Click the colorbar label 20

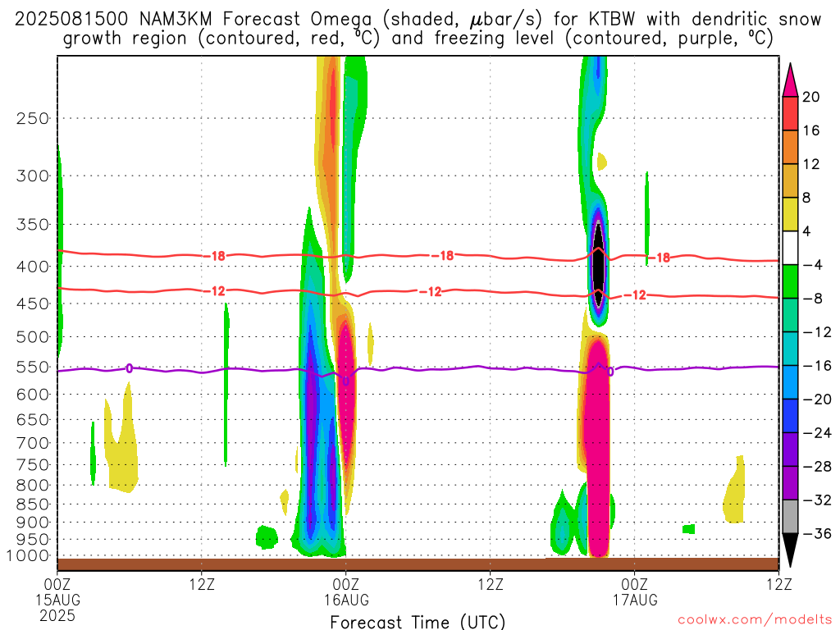coord(811,97)
